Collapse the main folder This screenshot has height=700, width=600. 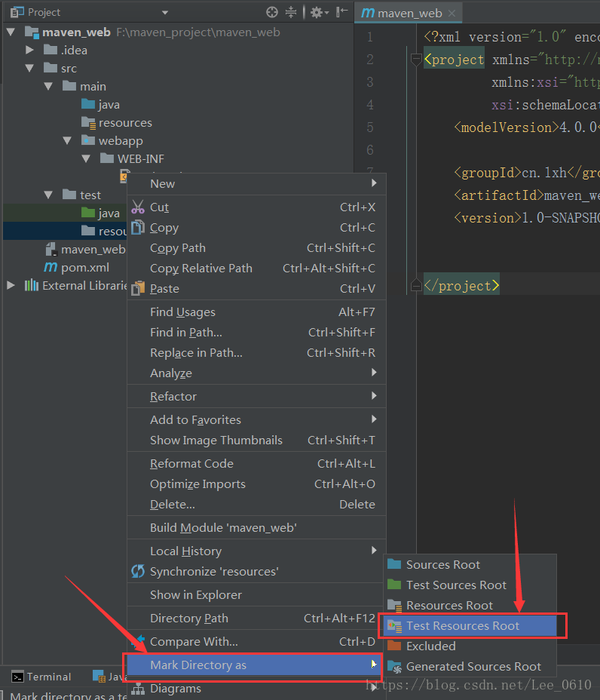pyautogui.click(x=49, y=86)
